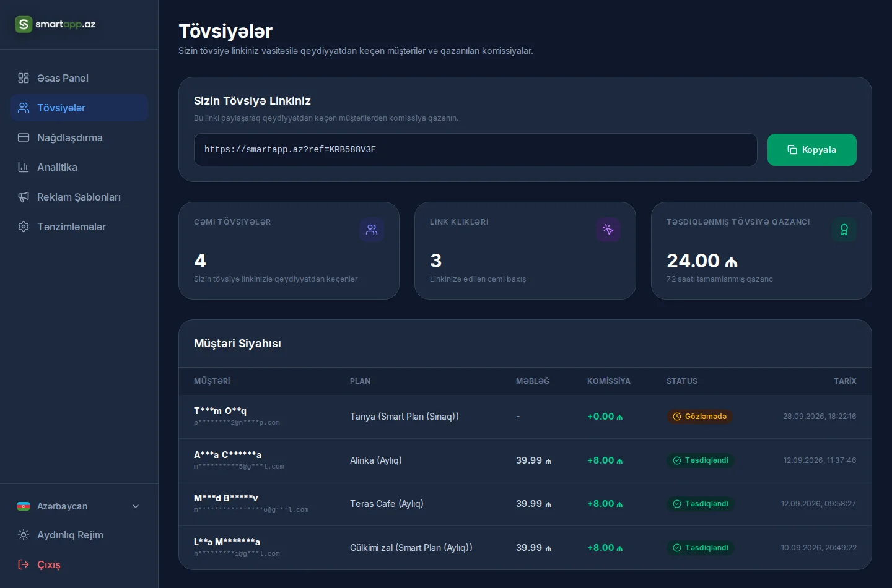This screenshot has width=892, height=588.
Task: Click the 39.99 amount in Alinka row
Action: point(533,460)
